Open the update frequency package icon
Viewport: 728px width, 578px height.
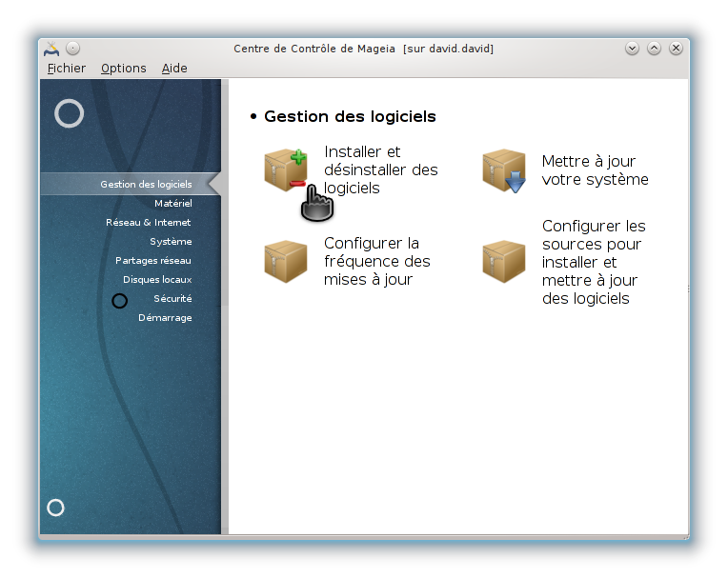coord(286,261)
